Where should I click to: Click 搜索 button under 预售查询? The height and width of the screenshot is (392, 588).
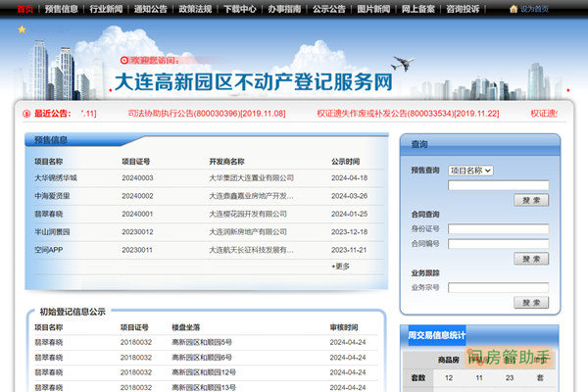(531, 200)
